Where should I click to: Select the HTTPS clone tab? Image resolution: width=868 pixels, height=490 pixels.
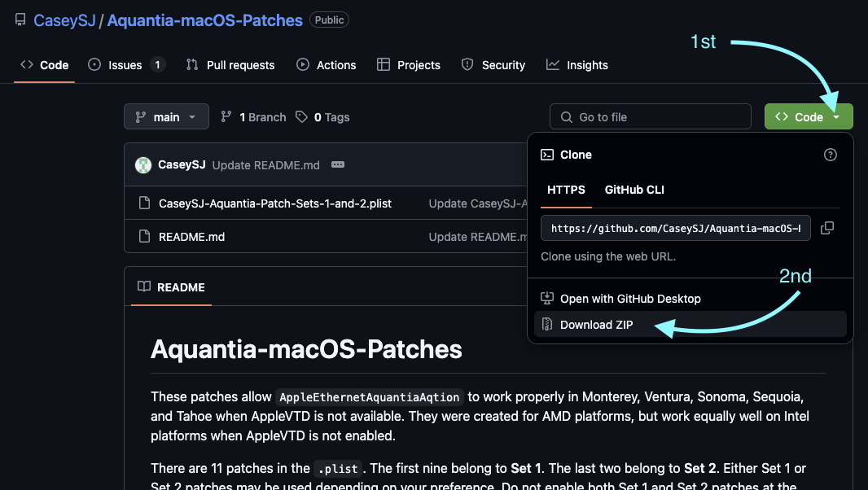[x=566, y=190]
